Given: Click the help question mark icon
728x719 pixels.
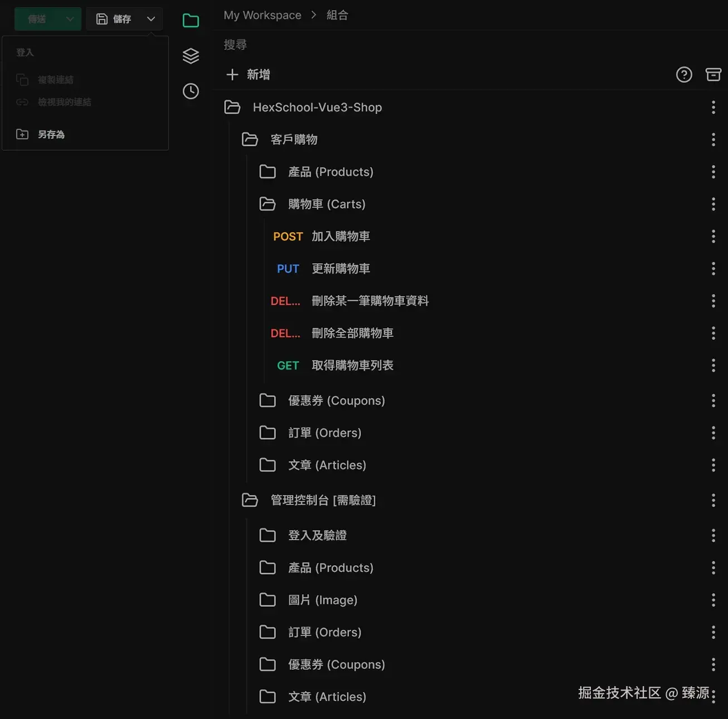Looking at the screenshot, I should coord(684,74).
